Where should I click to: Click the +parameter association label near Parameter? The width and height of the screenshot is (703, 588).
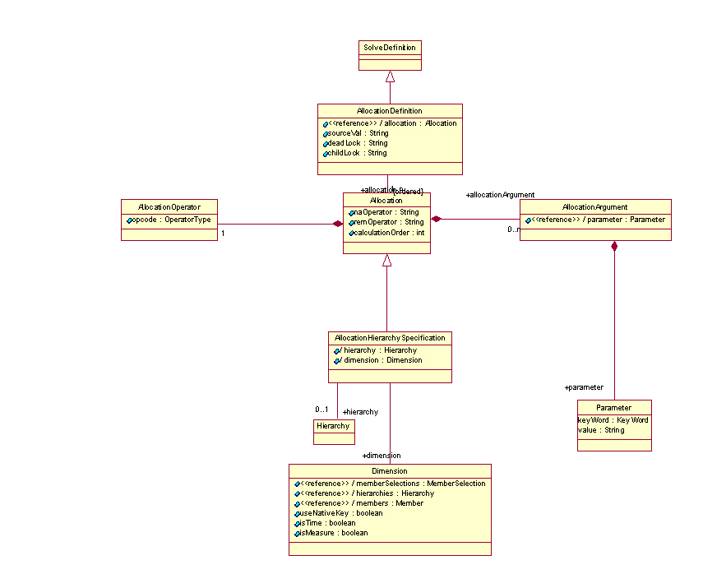583,387
